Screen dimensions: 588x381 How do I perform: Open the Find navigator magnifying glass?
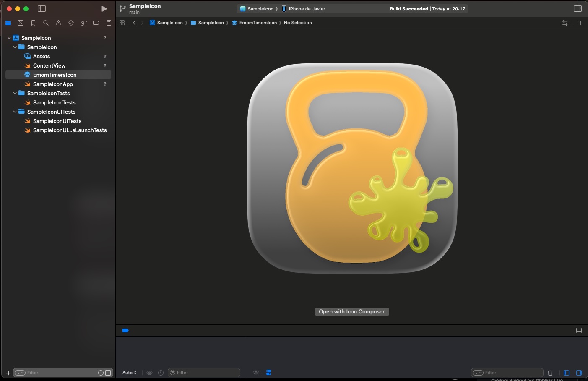46,23
